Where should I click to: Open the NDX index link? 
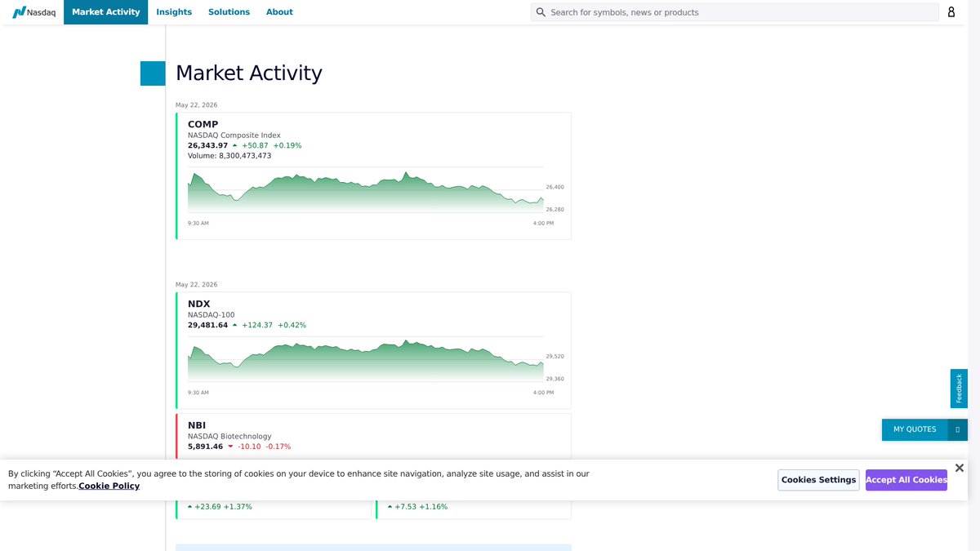pyautogui.click(x=198, y=304)
